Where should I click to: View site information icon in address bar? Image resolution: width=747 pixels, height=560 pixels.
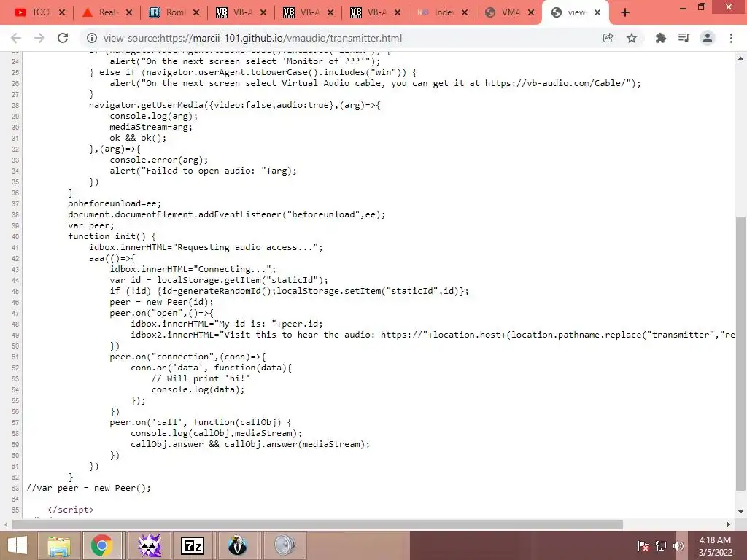tap(91, 38)
